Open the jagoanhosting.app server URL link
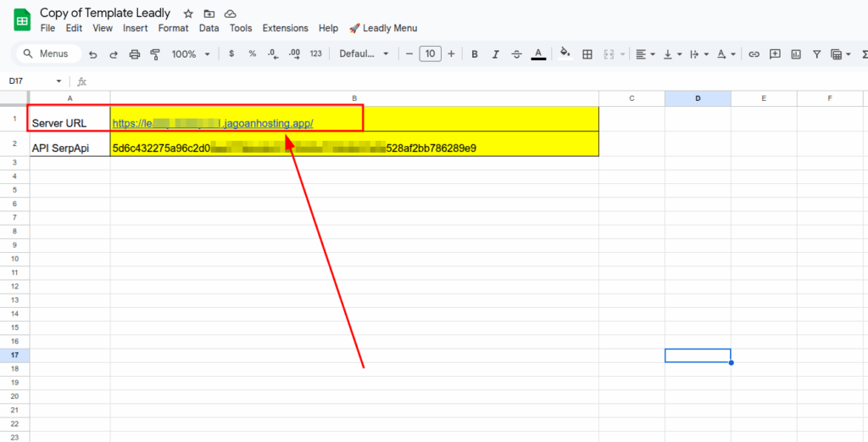 213,123
